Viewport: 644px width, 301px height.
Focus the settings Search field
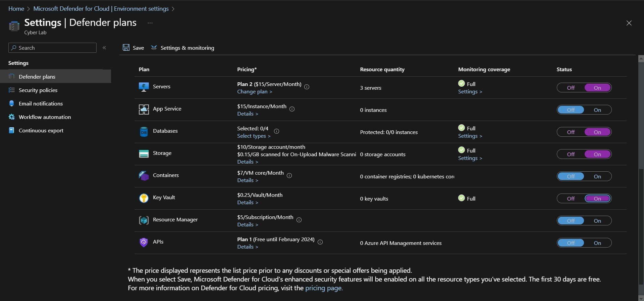point(52,48)
